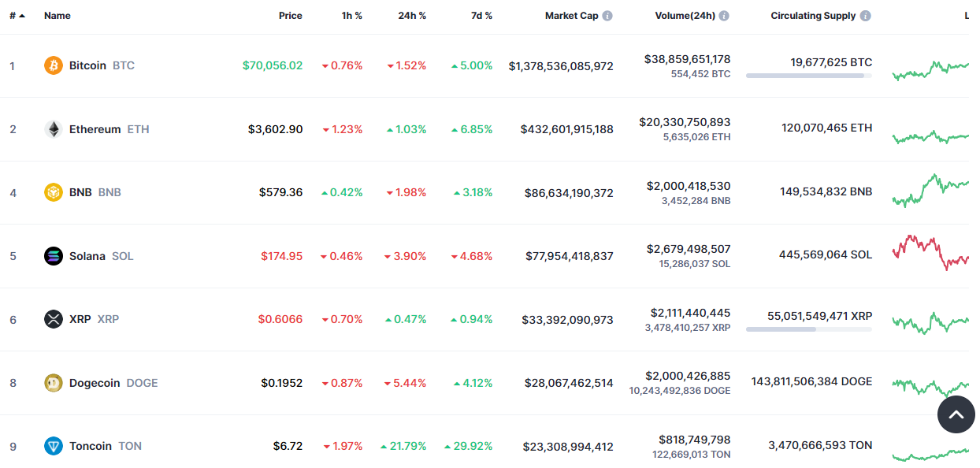Click Dogecoin price $0.1952

pos(282,383)
